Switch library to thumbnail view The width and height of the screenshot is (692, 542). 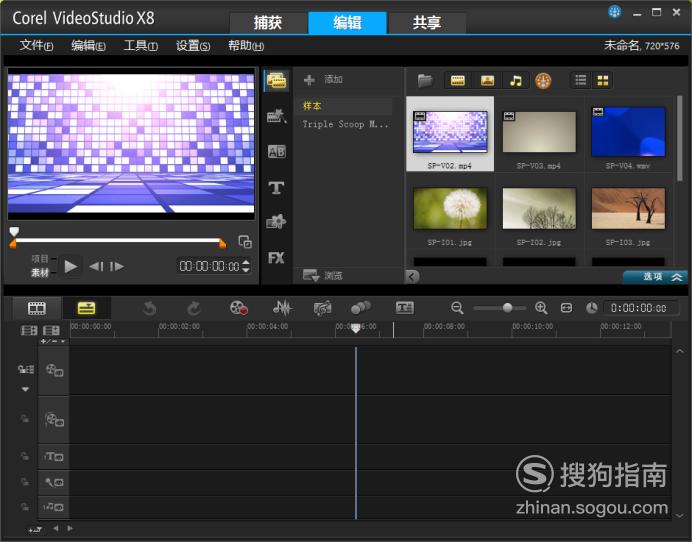(x=602, y=80)
